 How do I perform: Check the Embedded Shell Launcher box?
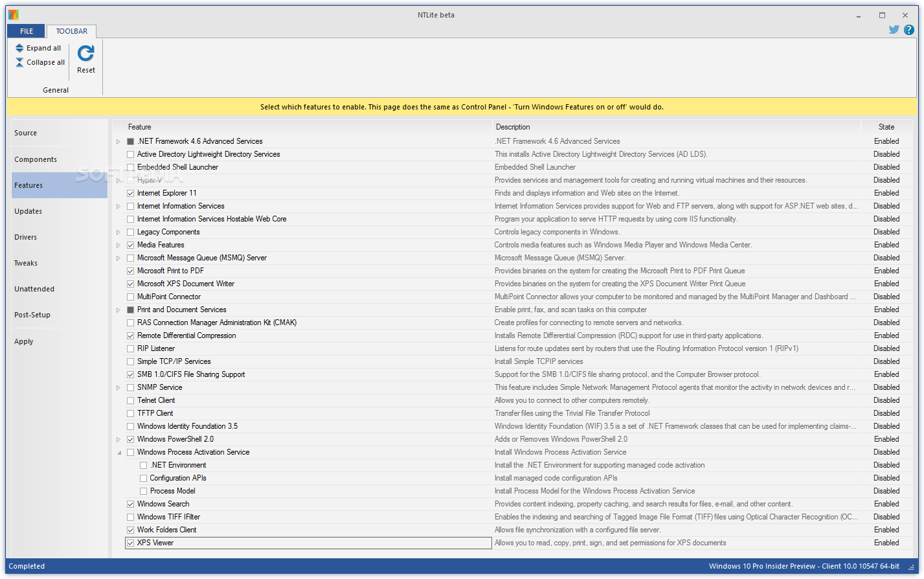pyautogui.click(x=131, y=167)
